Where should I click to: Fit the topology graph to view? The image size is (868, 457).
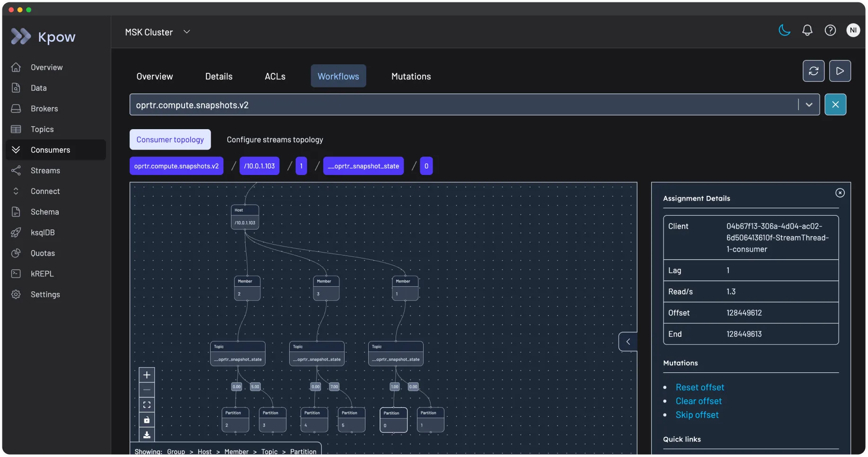[147, 405]
